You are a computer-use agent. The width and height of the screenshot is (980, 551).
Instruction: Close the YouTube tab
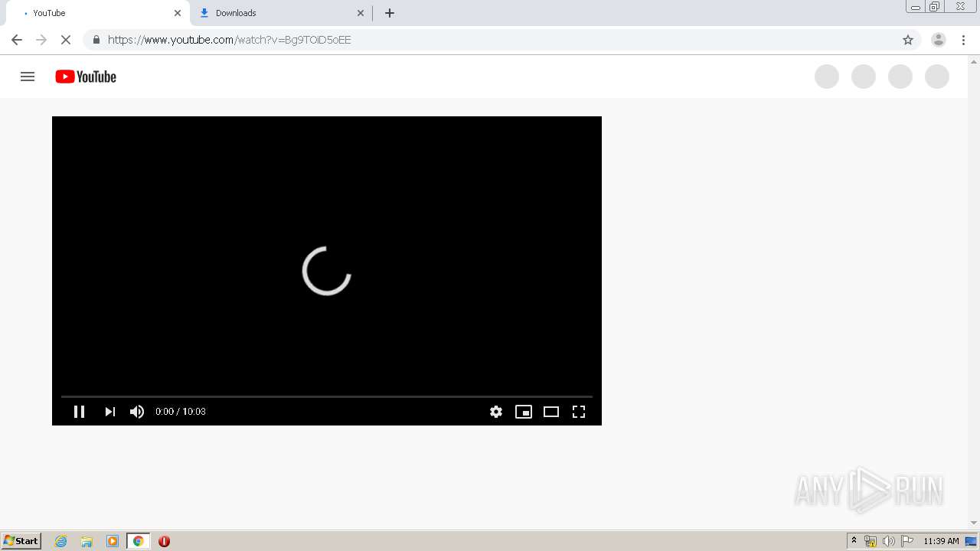click(x=178, y=13)
